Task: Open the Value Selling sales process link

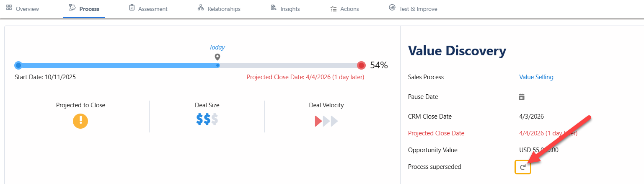Action: click(x=536, y=77)
